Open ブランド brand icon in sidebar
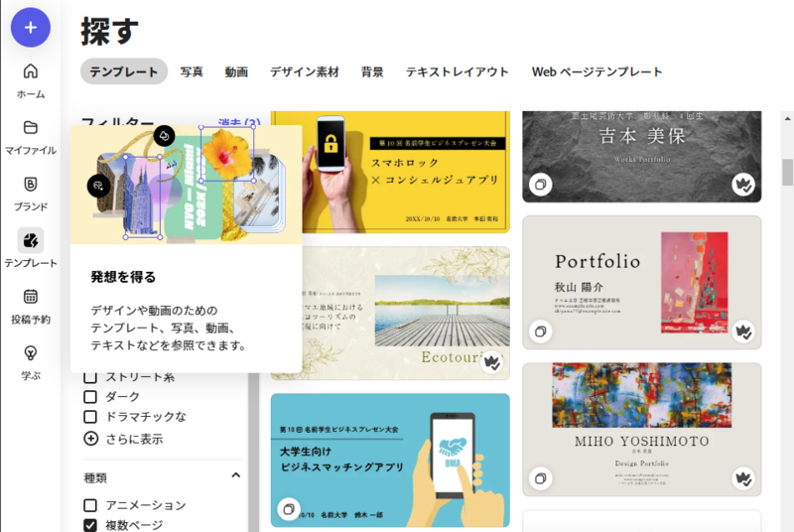The height and width of the screenshot is (532, 794). point(31,185)
